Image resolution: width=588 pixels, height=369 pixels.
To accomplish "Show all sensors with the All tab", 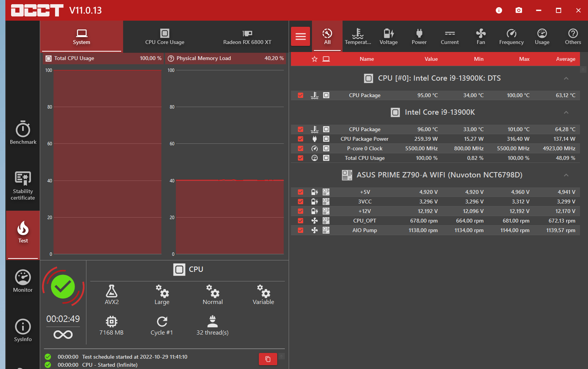I will tap(327, 36).
